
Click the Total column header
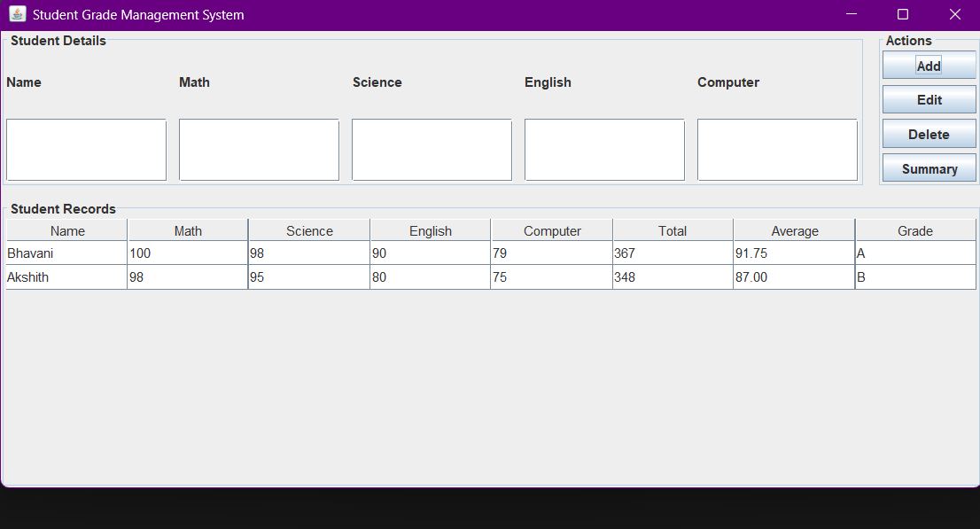pyautogui.click(x=673, y=231)
